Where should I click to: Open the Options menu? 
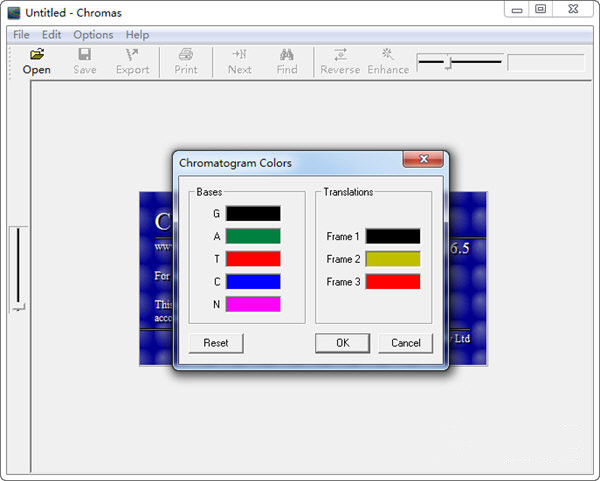[x=93, y=35]
